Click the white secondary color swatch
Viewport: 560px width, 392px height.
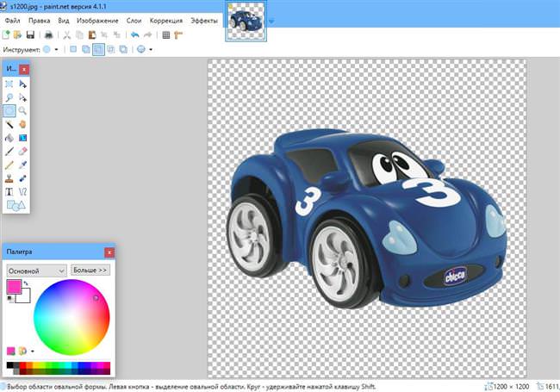click(x=25, y=298)
